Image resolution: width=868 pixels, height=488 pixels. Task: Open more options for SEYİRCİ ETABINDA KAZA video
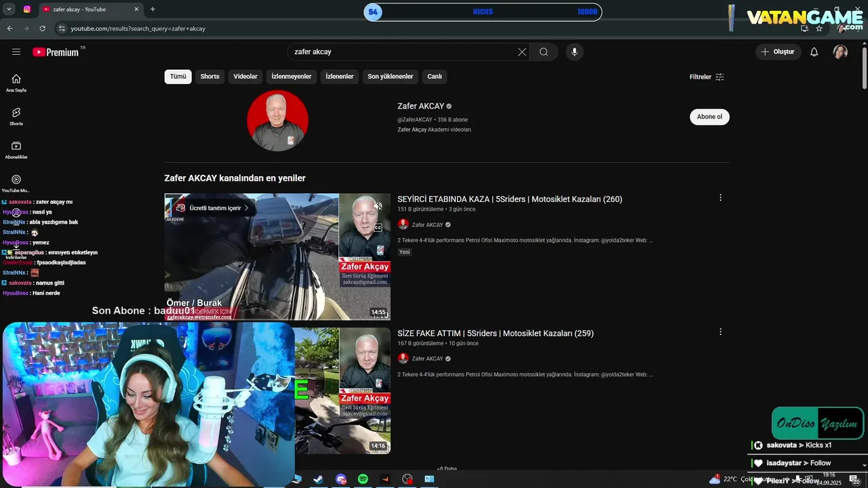[720, 198]
